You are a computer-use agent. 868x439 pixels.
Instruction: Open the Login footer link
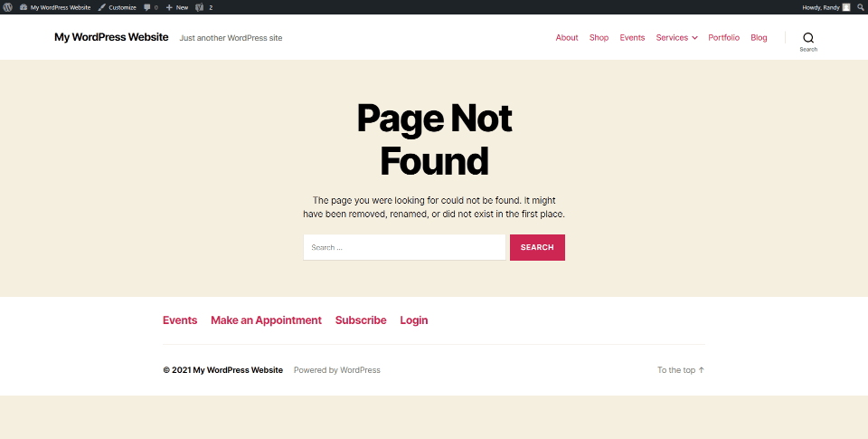(x=414, y=320)
